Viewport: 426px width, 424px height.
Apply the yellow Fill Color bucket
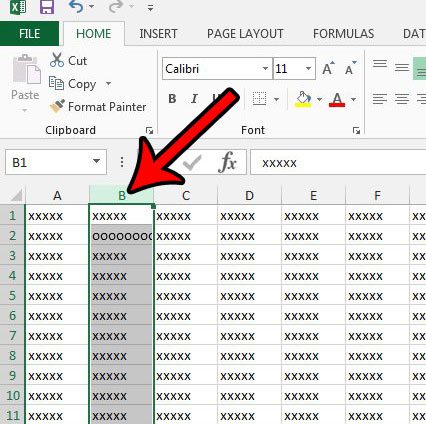point(303,99)
